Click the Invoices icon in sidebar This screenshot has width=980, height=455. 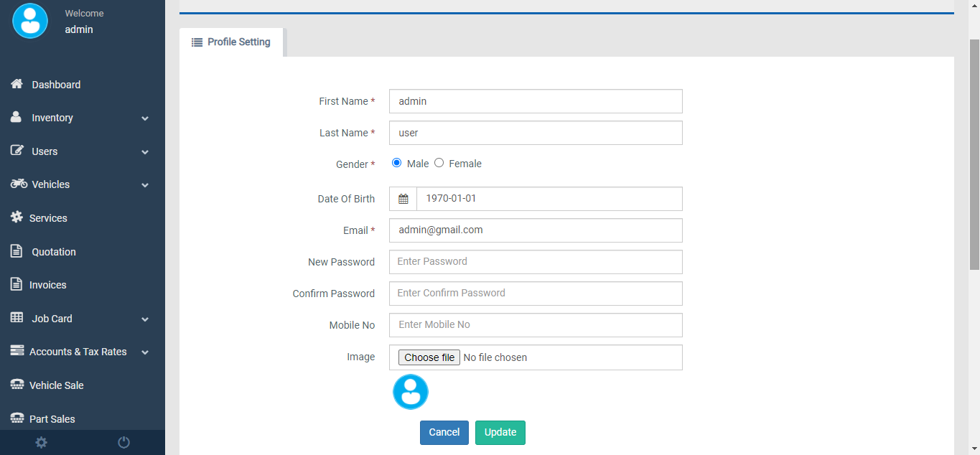click(17, 284)
